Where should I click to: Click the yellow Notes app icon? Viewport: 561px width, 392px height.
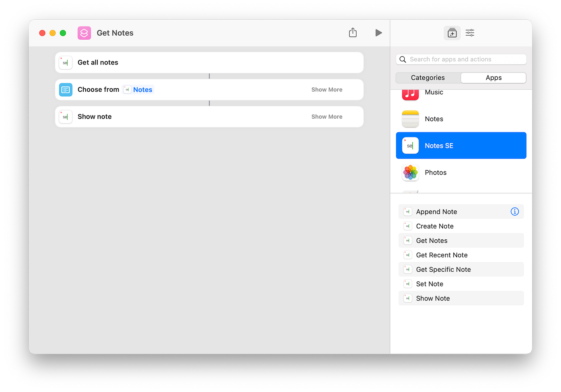[x=410, y=119]
